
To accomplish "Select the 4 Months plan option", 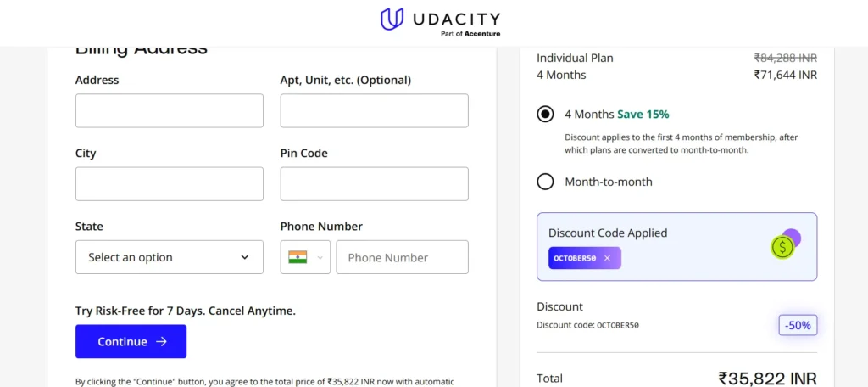I will (x=546, y=114).
